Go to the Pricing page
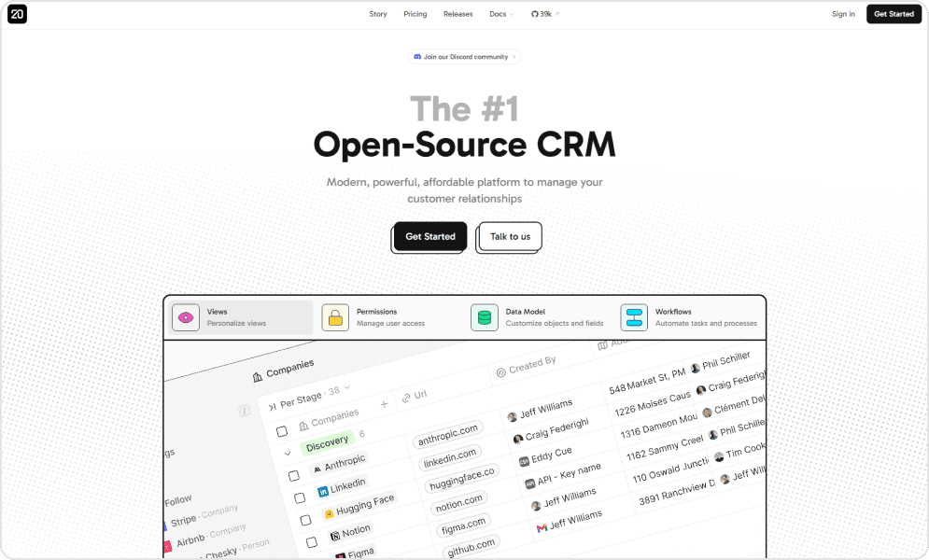This screenshot has width=929, height=560. point(415,14)
